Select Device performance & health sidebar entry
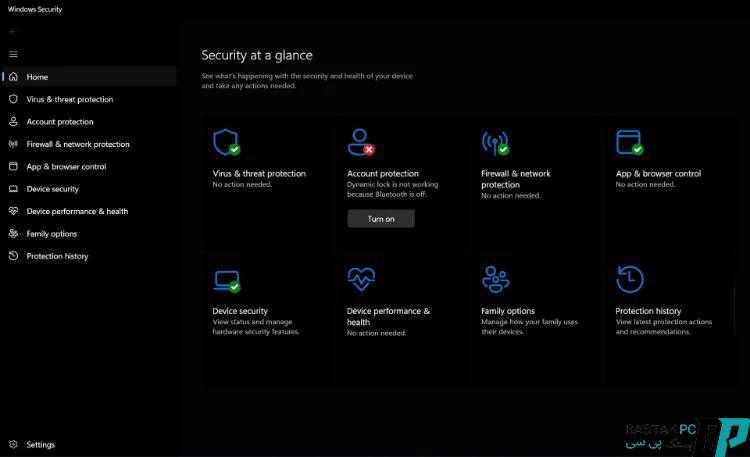This screenshot has height=457, width=750. pyautogui.click(x=76, y=211)
